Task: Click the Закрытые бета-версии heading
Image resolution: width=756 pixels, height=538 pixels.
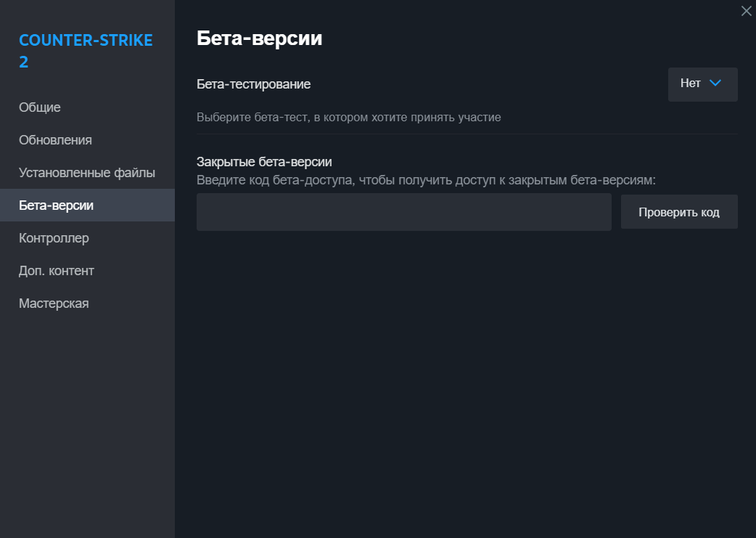Action: pyautogui.click(x=264, y=162)
